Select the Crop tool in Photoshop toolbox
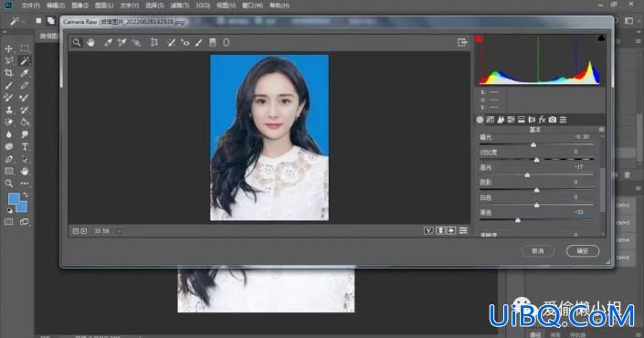This screenshot has height=338, width=644. pyautogui.click(x=8, y=73)
